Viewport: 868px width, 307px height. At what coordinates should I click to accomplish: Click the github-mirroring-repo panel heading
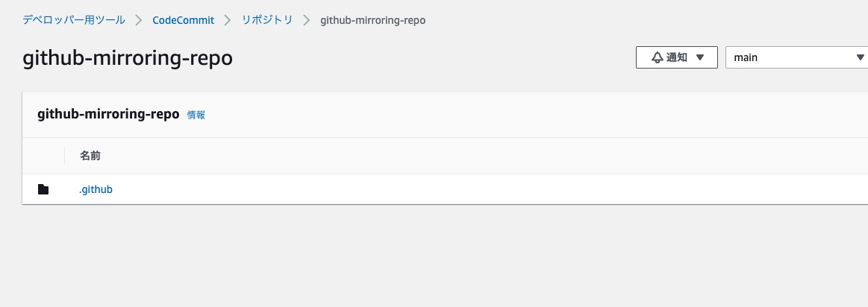pos(108,114)
